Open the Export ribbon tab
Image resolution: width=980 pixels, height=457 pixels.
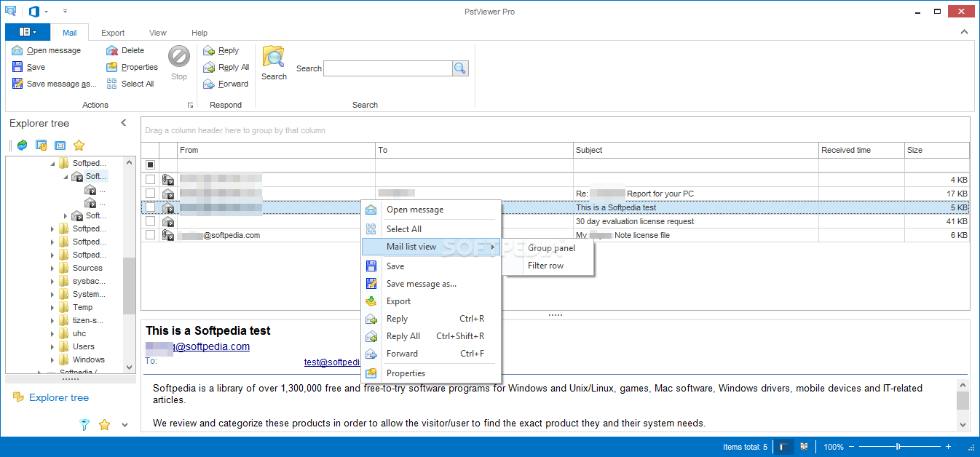(x=113, y=33)
